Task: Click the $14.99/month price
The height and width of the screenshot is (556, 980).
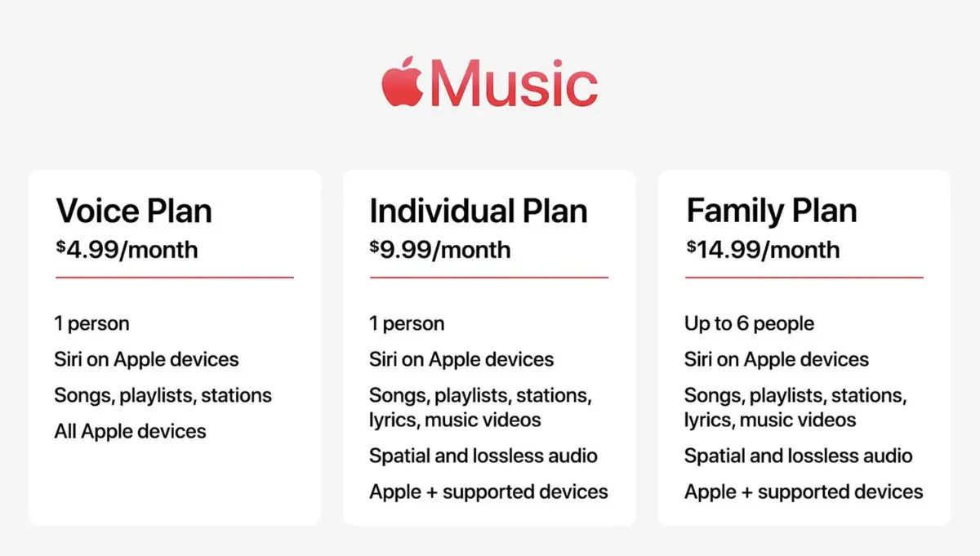Action: (762, 248)
